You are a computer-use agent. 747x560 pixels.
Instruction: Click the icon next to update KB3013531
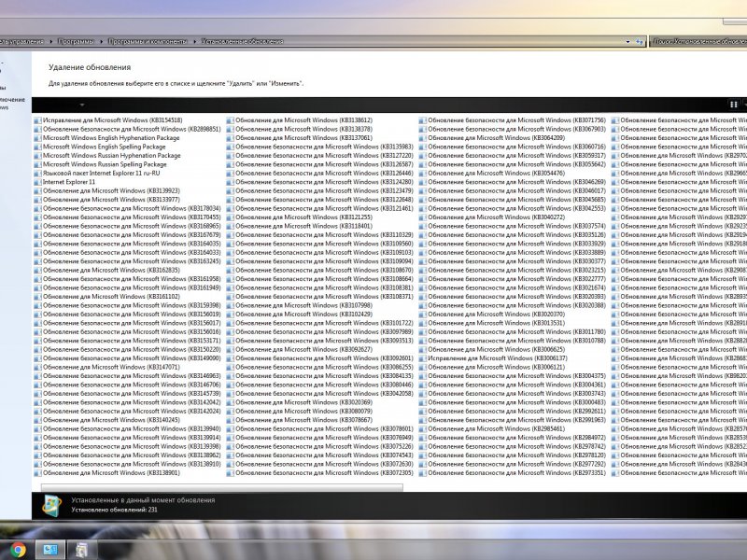pyautogui.click(x=423, y=323)
